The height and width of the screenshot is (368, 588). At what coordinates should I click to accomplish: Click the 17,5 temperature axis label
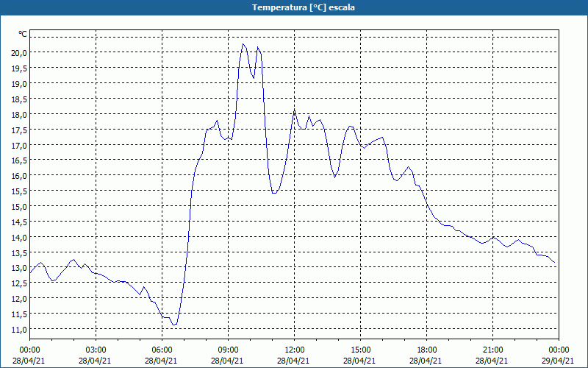tap(19, 130)
